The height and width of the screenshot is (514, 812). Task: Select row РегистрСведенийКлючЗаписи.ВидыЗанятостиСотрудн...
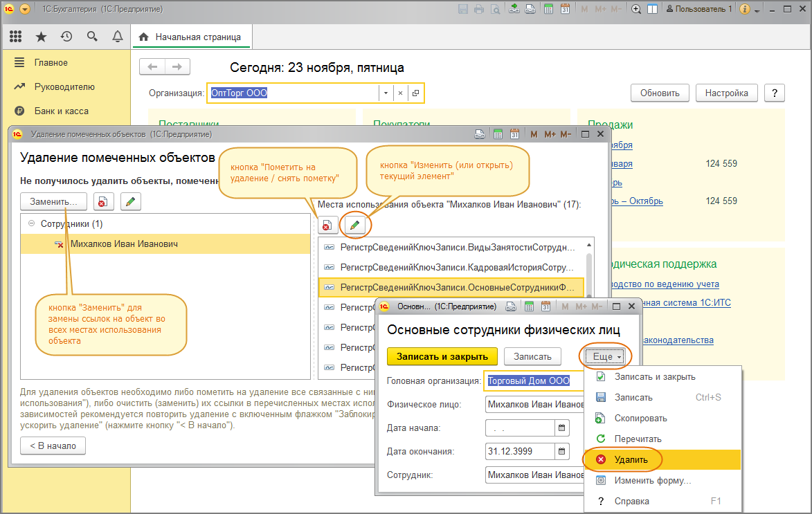(452, 248)
